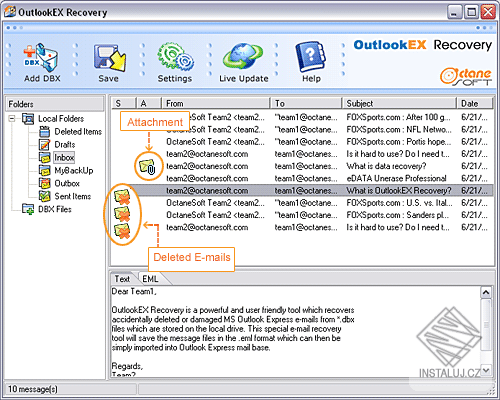
Task: Click the Sent Items folder icon
Action: pyautogui.click(x=44, y=196)
